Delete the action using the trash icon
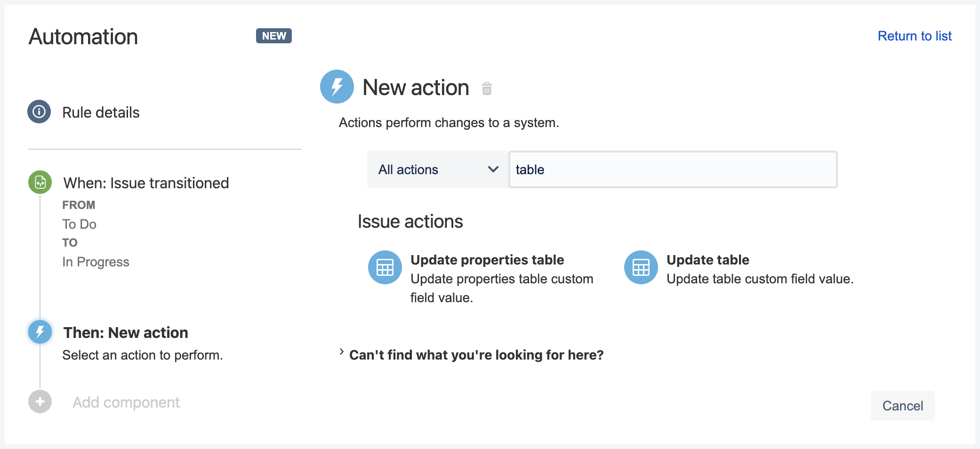Viewport: 980px width, 449px height. (x=487, y=88)
